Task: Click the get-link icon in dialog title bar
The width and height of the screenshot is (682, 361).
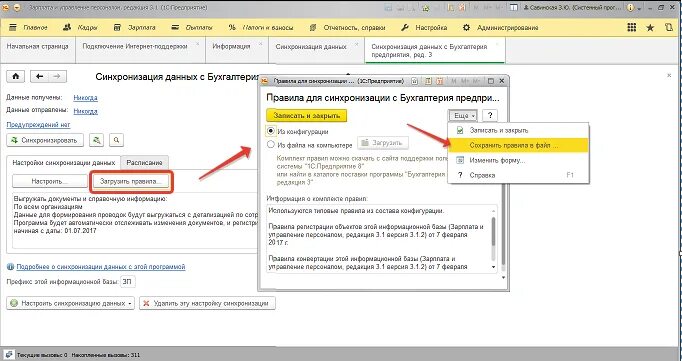Action: coord(415,81)
